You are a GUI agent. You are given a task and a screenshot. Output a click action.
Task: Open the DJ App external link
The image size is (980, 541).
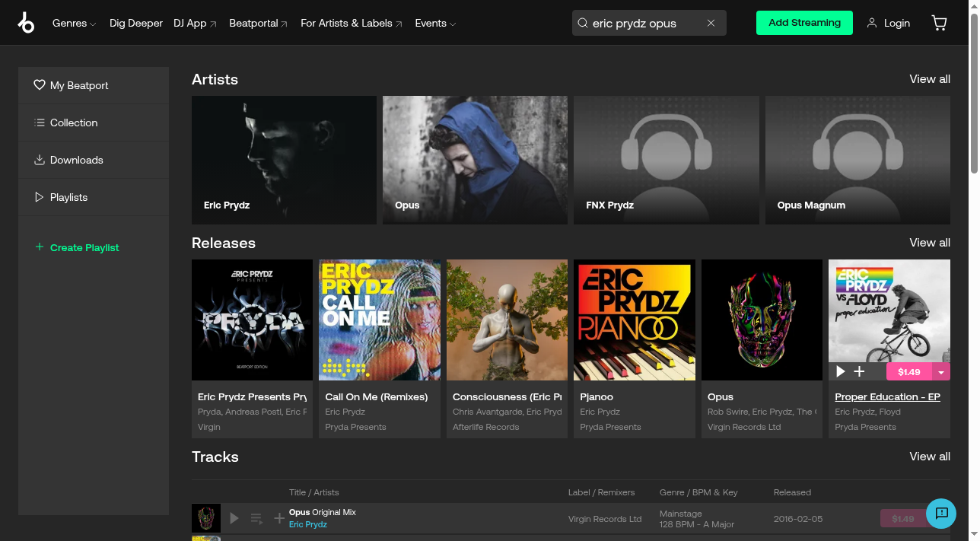195,23
